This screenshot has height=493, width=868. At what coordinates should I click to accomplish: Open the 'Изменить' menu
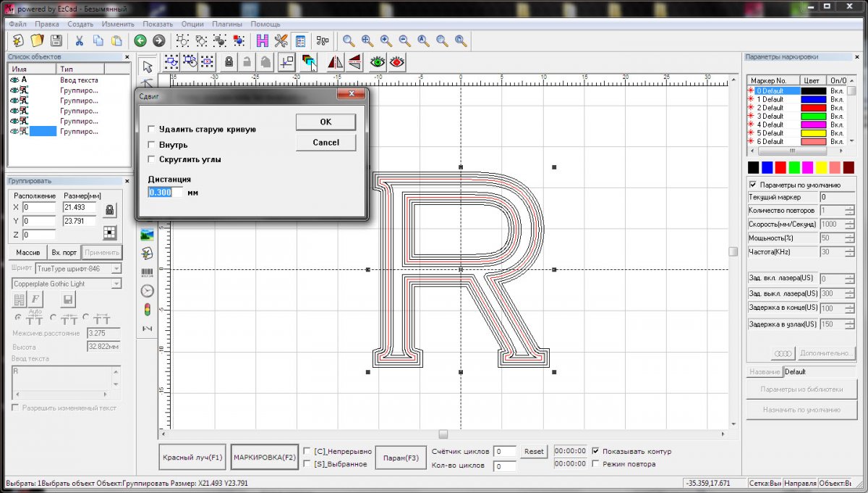point(118,24)
